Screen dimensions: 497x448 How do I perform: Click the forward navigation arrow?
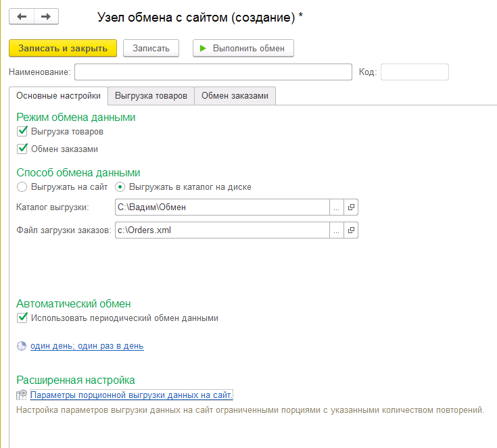coord(46,17)
